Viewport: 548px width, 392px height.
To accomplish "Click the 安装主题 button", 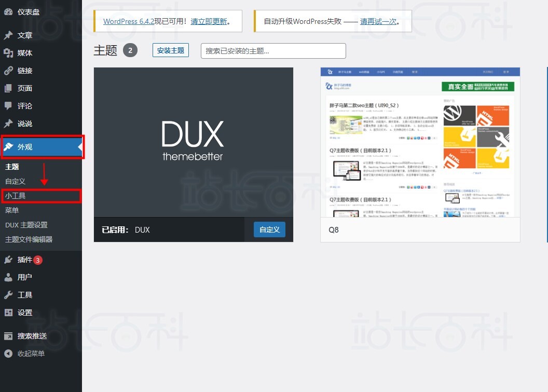I will 171,50.
